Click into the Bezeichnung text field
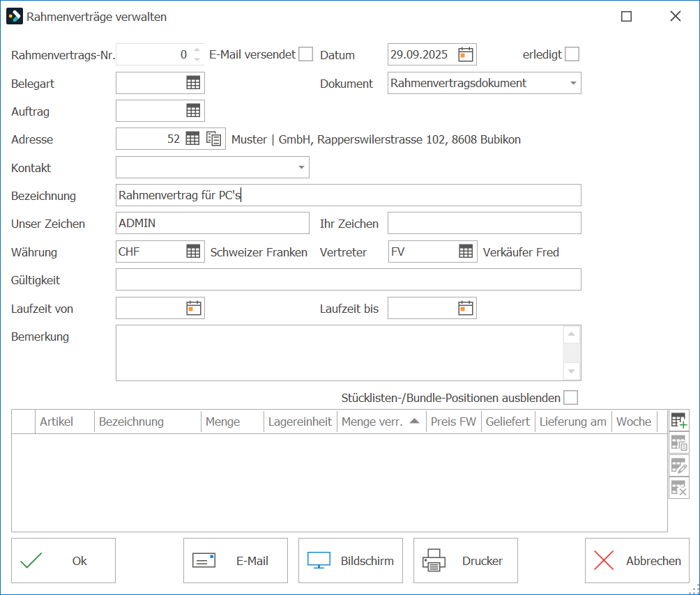The width and height of the screenshot is (700, 595). point(348,195)
